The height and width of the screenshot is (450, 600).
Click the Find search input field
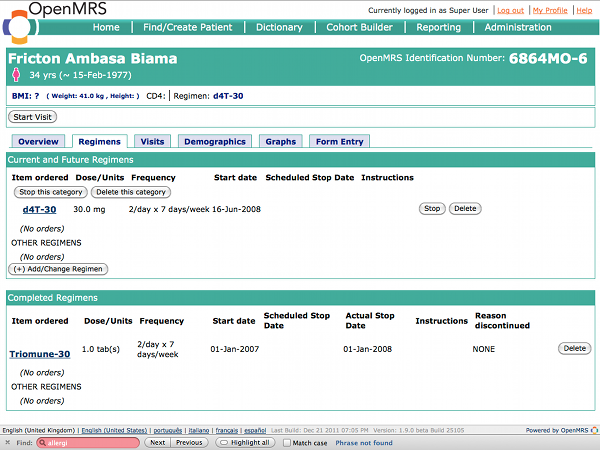click(88, 443)
